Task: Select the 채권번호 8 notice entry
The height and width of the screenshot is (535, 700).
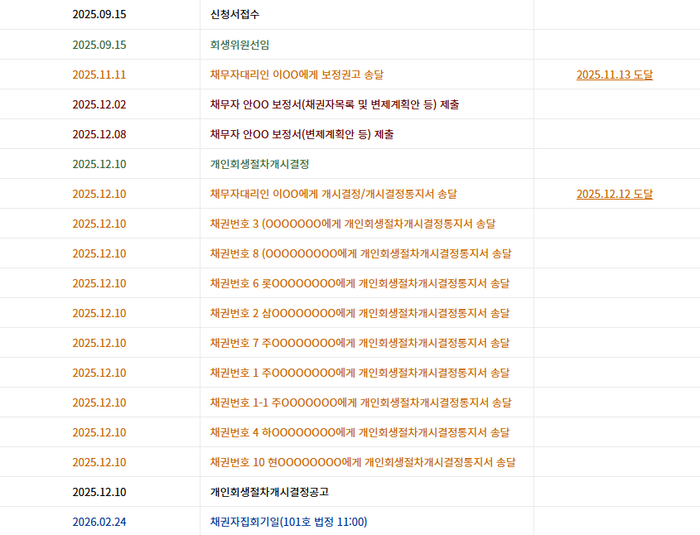Action: pyautogui.click(x=361, y=254)
